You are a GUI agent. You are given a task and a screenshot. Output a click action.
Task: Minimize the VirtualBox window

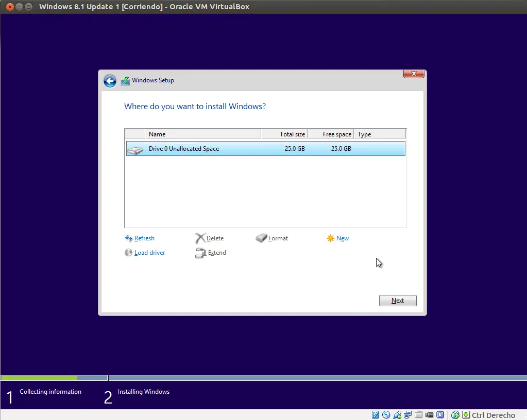[x=19, y=7]
